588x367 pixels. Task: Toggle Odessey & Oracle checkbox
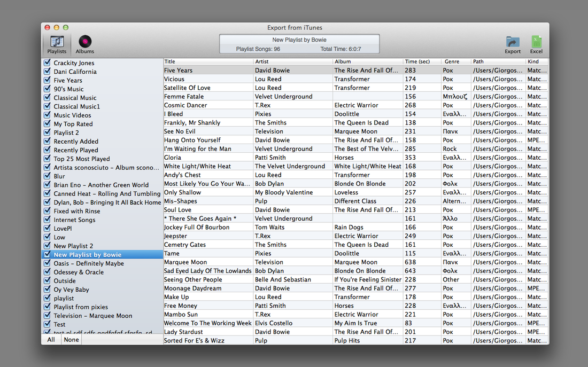coord(47,272)
